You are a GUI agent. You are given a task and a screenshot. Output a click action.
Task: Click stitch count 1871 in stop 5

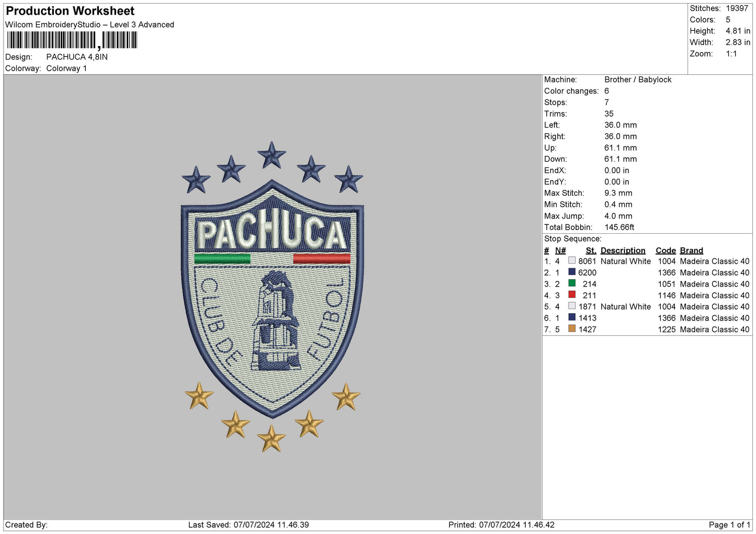click(x=587, y=306)
